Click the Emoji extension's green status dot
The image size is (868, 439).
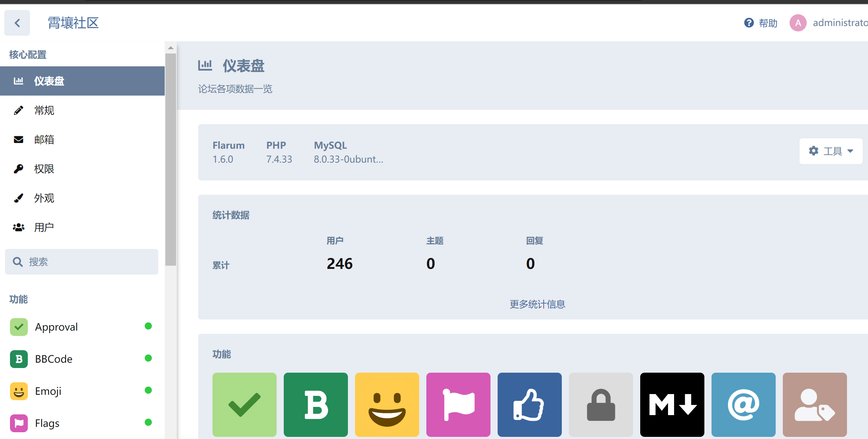point(148,390)
